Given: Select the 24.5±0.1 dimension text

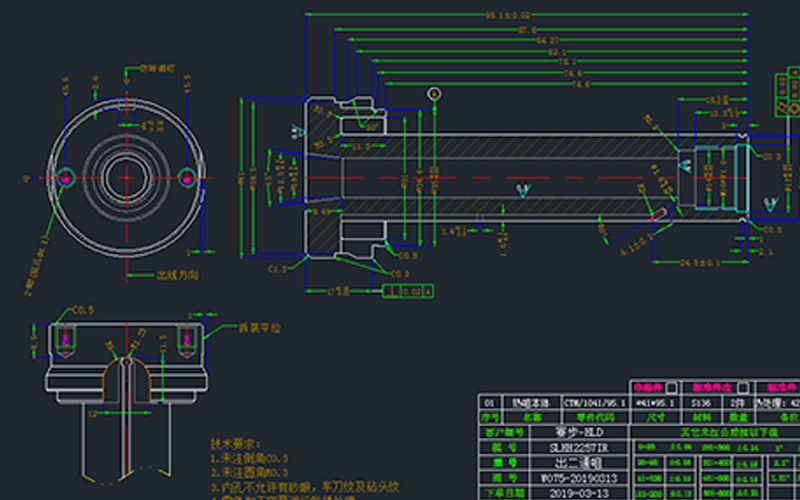Looking at the screenshot, I should 700,263.
